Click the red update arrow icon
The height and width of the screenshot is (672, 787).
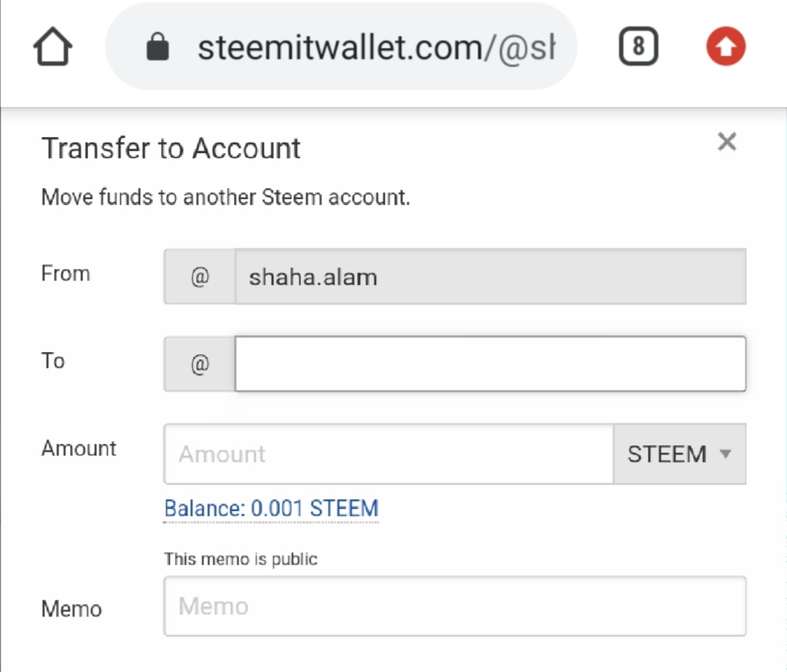726,48
